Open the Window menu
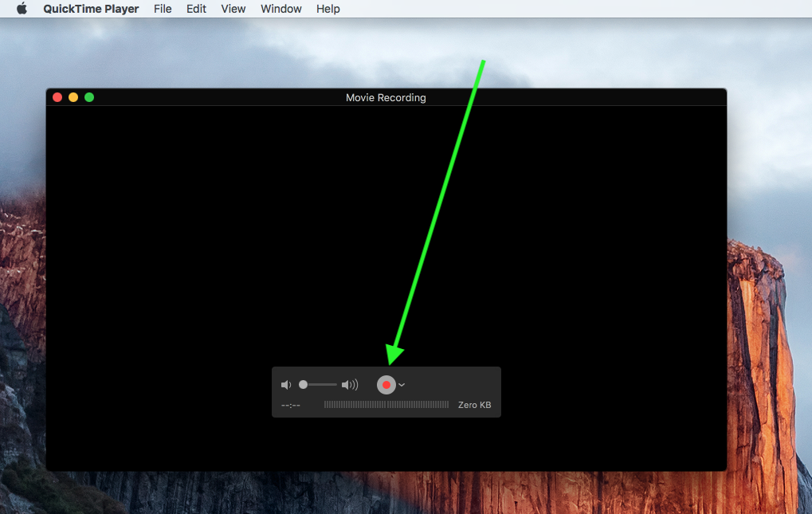Image resolution: width=812 pixels, height=514 pixels. 281,9
